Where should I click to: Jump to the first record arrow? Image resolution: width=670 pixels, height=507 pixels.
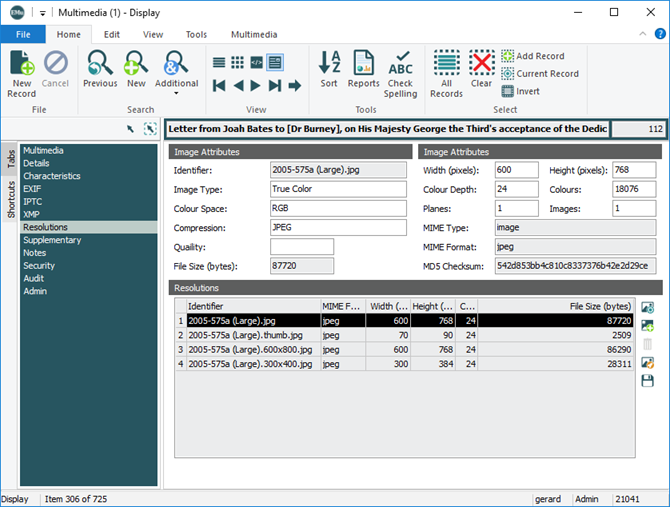tap(220, 86)
